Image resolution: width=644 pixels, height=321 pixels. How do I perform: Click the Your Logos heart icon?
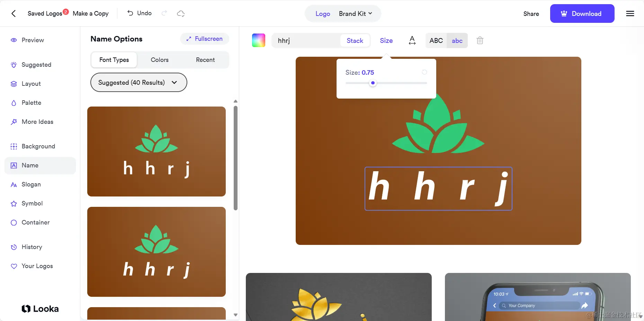point(14,266)
